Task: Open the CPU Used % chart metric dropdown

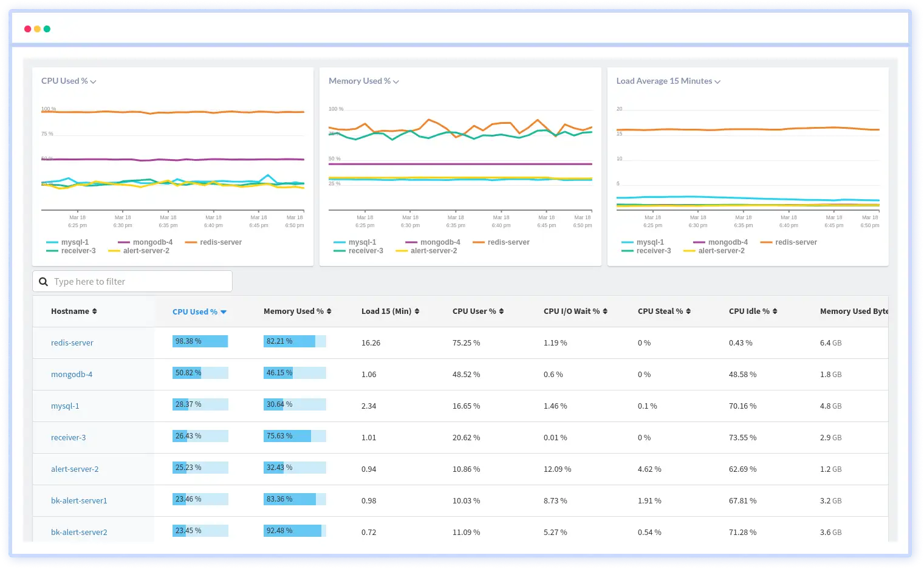Action: (69, 81)
